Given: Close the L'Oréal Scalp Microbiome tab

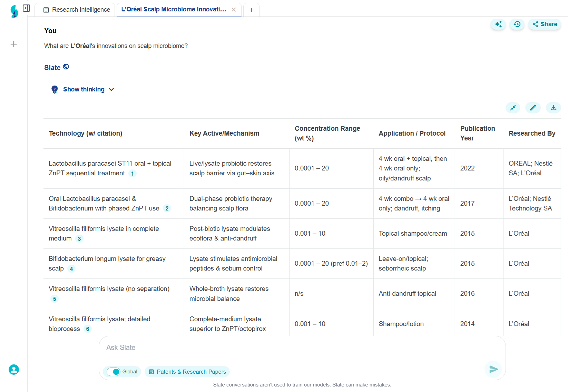Looking at the screenshot, I should click(234, 10).
